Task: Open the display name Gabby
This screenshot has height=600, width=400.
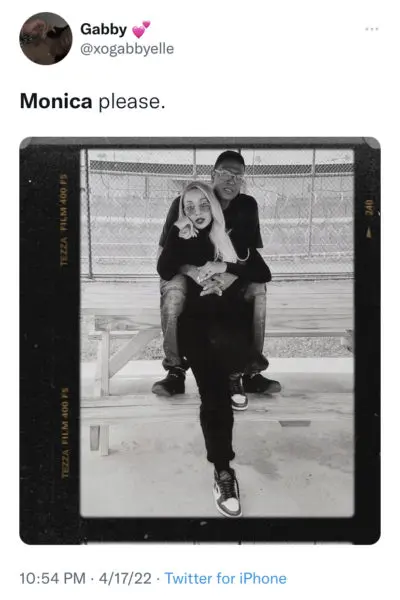Action: (x=103, y=29)
